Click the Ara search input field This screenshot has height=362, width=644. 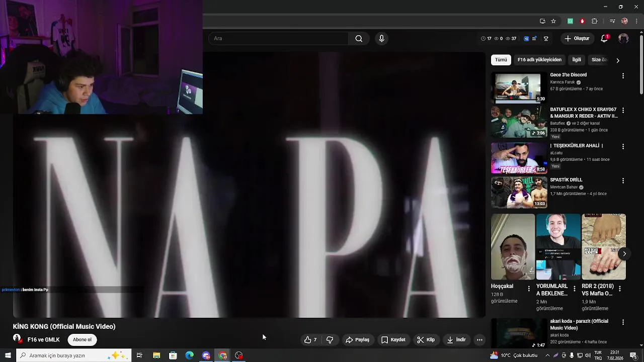[x=278, y=38]
